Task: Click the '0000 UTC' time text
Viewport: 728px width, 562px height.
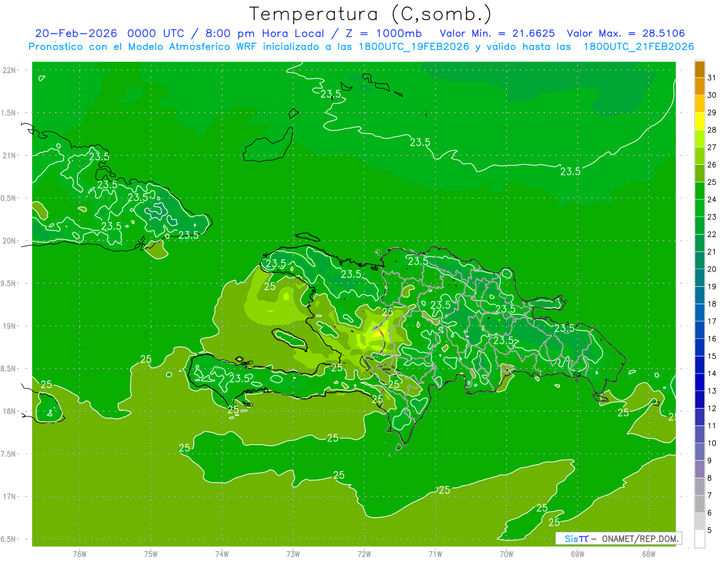Action: tap(157, 33)
